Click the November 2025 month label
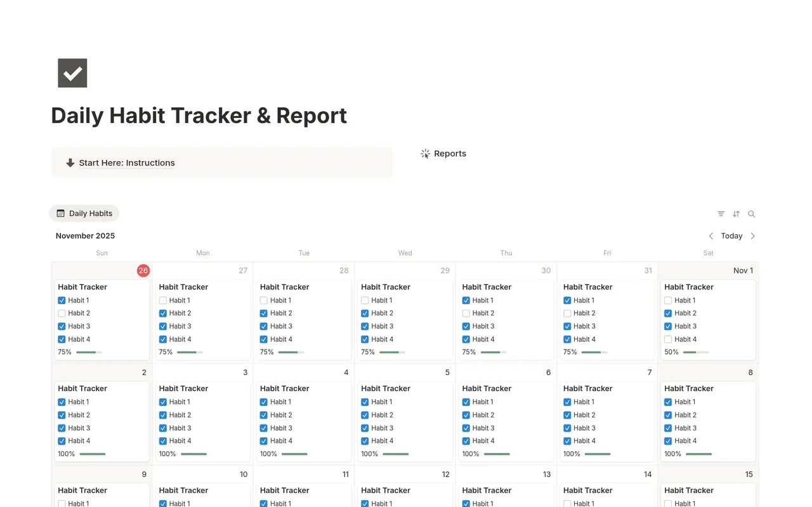Image resolution: width=812 pixels, height=507 pixels. click(85, 236)
